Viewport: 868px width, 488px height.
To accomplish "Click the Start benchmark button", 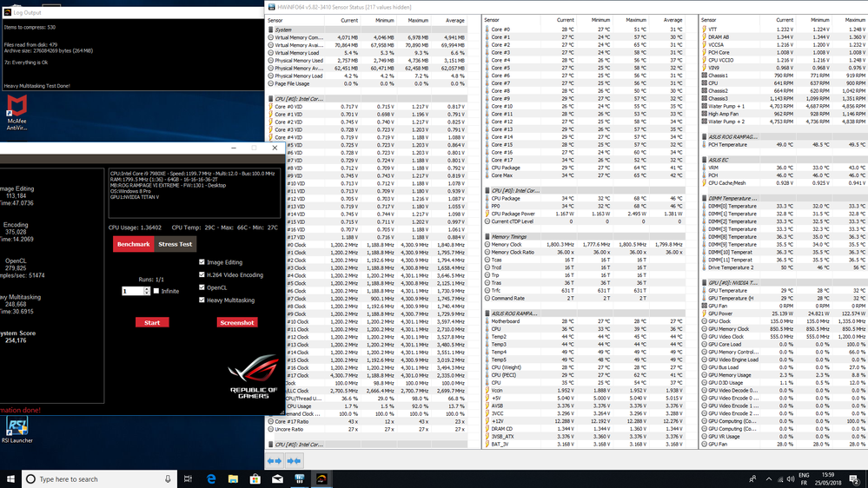I will tap(152, 322).
